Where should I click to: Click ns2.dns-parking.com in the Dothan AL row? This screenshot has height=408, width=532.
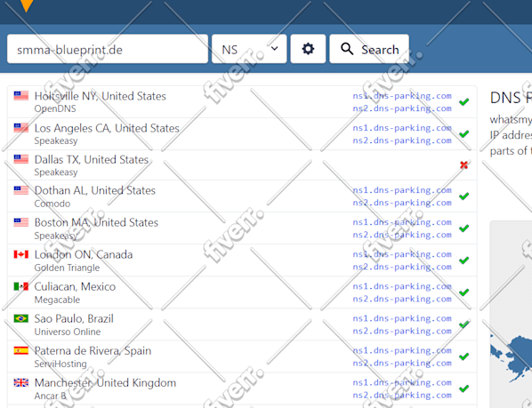point(402,203)
